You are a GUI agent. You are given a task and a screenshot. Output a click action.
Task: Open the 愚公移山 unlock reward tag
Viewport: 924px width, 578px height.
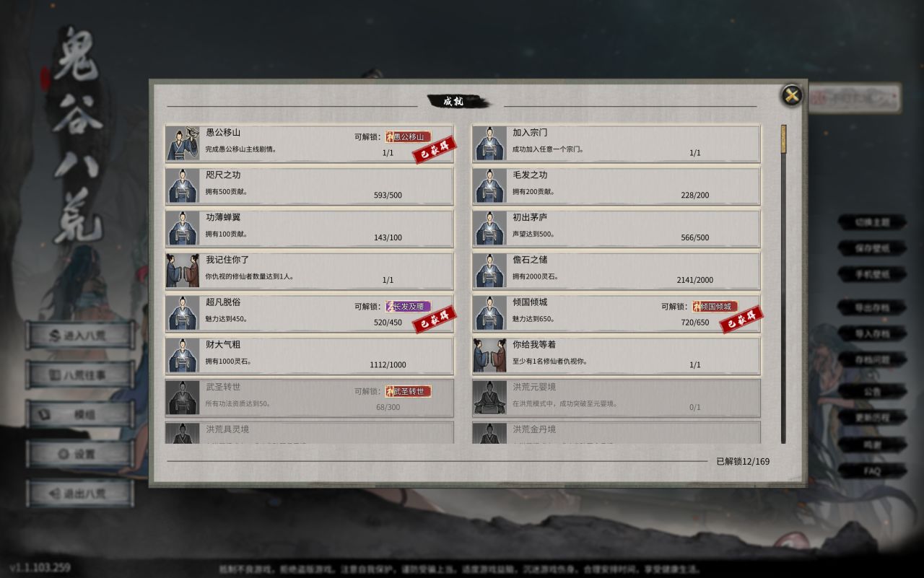click(409, 136)
